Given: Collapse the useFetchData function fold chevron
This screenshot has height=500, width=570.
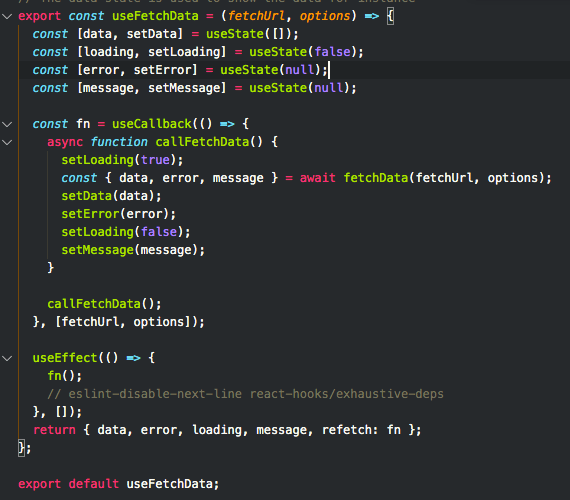Looking at the screenshot, I should 7,16.
